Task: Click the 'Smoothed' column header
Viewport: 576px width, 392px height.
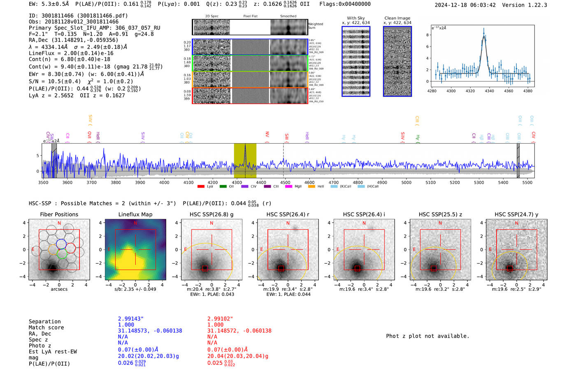Action: (288, 16)
